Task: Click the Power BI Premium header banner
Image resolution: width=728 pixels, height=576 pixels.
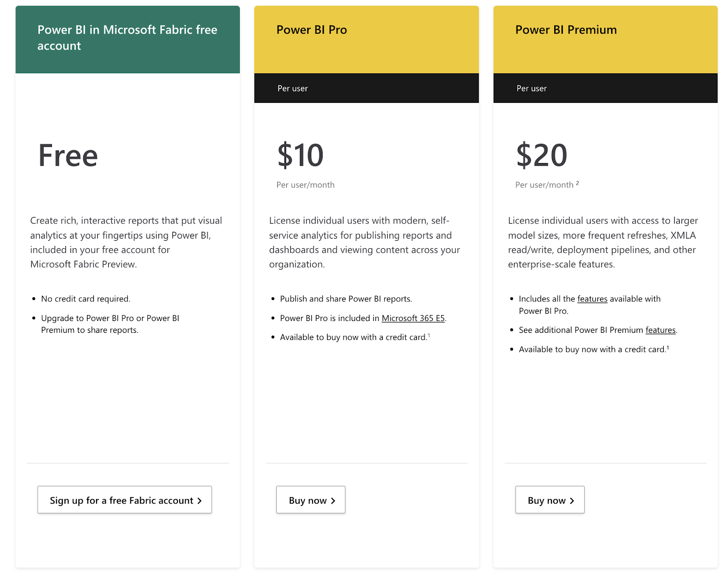Action: pos(605,36)
